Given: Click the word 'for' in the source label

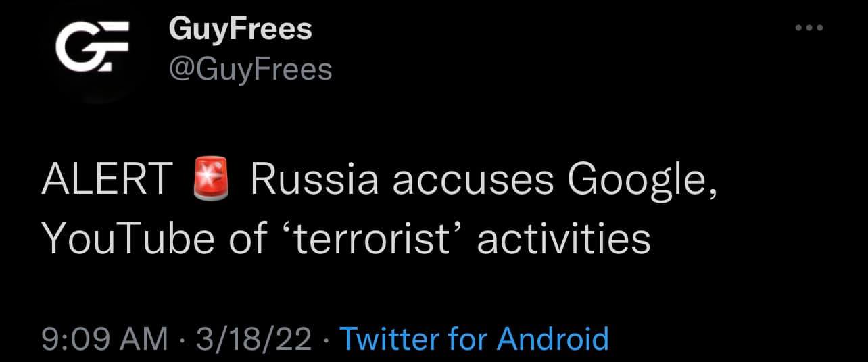Looking at the screenshot, I should coord(466,338).
